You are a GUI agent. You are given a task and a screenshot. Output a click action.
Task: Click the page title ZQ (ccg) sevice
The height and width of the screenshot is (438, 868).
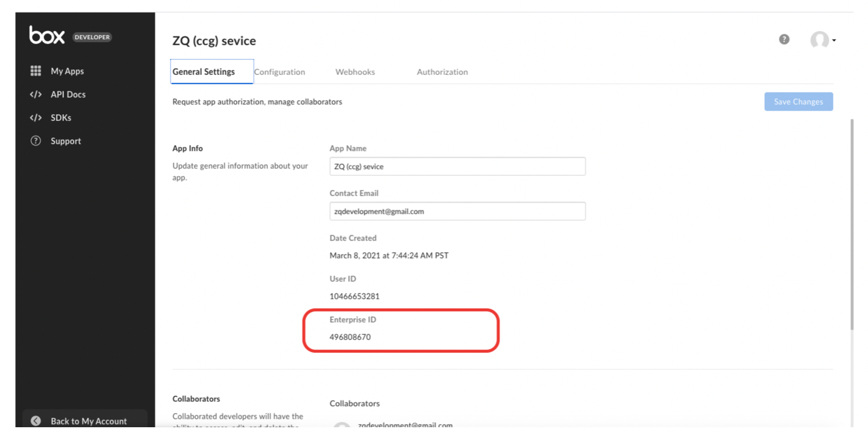[214, 41]
